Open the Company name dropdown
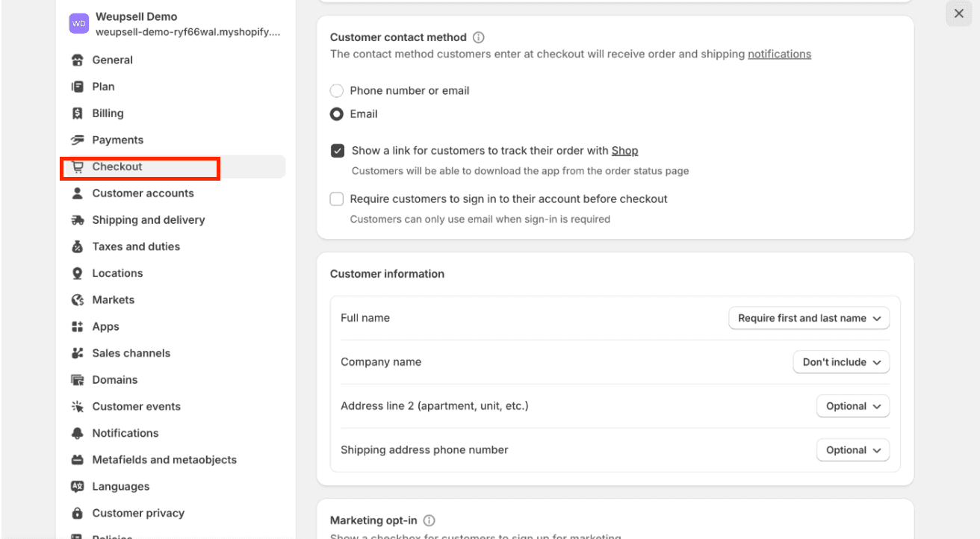Viewport: 980px width, 539px height. (x=841, y=362)
